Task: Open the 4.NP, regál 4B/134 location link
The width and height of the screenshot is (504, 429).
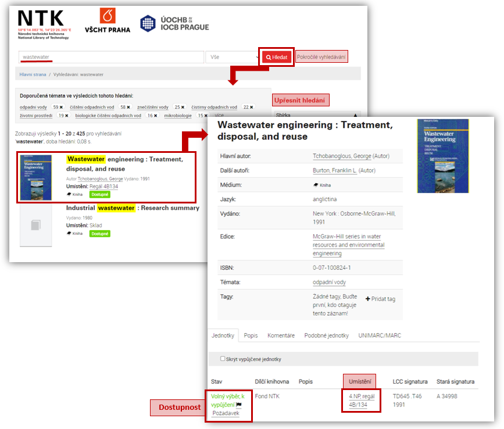Action: click(x=362, y=401)
